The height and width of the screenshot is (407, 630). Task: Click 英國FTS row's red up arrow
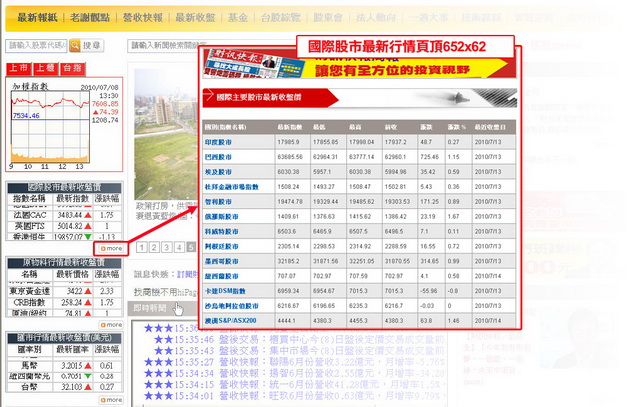click(x=88, y=226)
